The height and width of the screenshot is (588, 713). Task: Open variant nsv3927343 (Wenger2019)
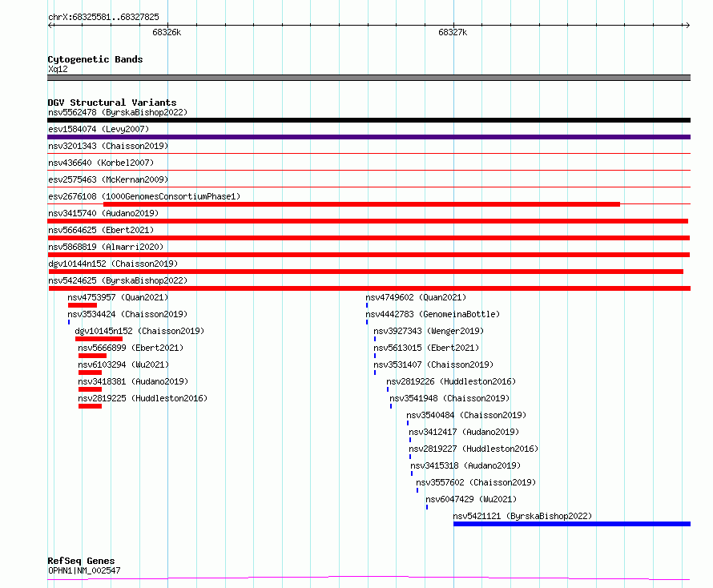tap(429, 331)
